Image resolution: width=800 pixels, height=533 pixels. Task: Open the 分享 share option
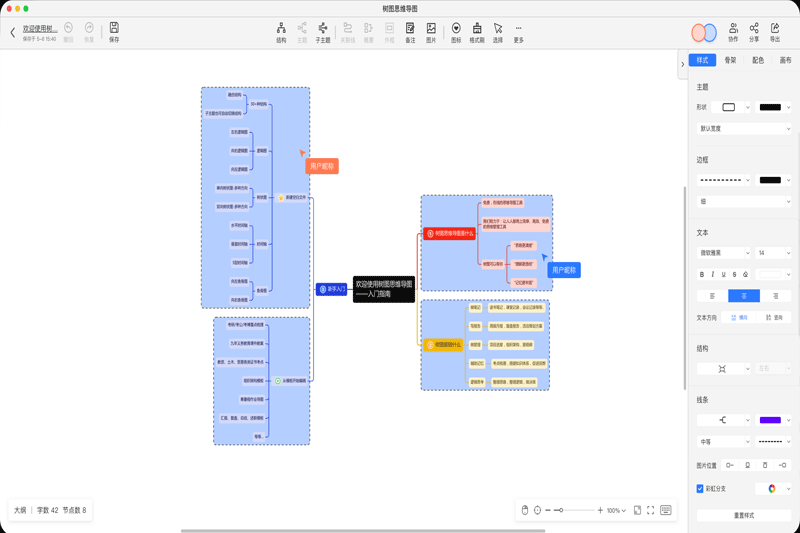click(x=754, y=32)
